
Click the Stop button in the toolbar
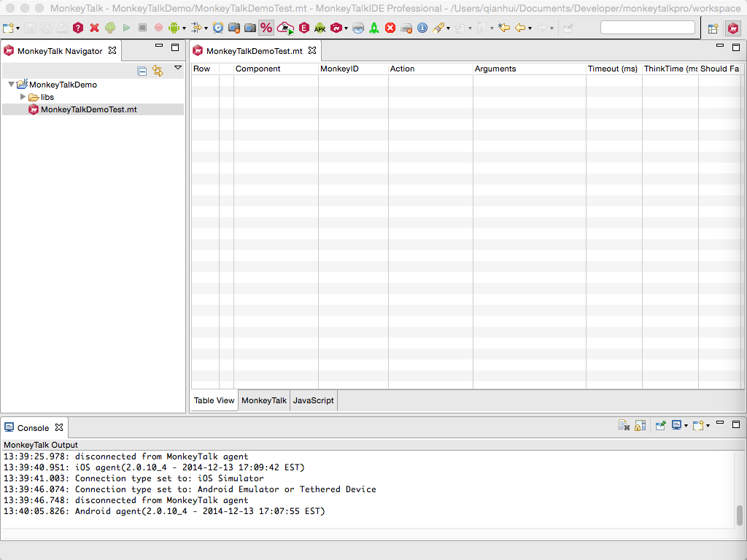[142, 28]
